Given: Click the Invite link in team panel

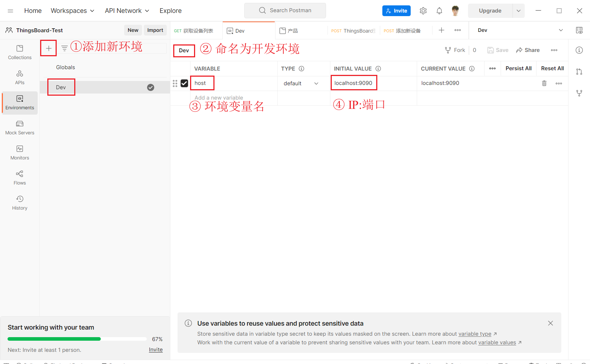Looking at the screenshot, I should 156,350.
